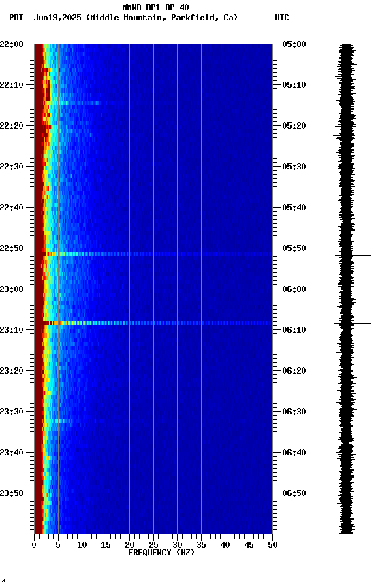The height and width of the screenshot is (588, 376).
Task: Click the 23:50 PDT time label
Action: 12,493
